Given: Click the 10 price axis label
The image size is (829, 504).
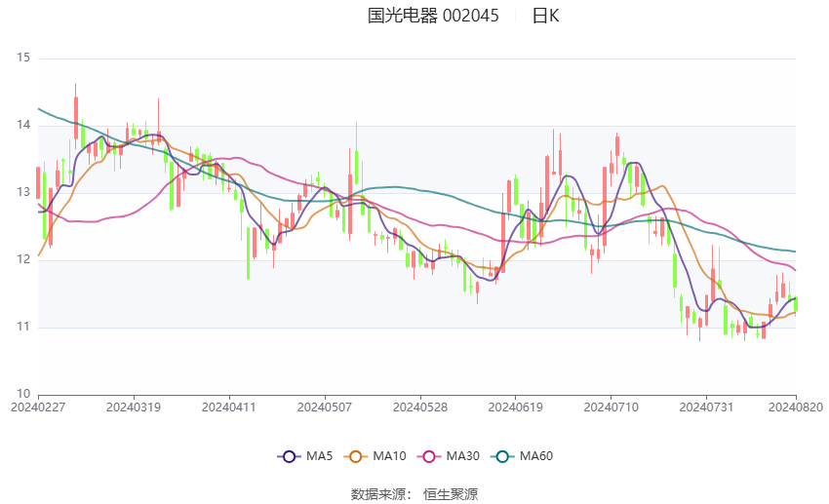Looking at the screenshot, I should tap(23, 394).
